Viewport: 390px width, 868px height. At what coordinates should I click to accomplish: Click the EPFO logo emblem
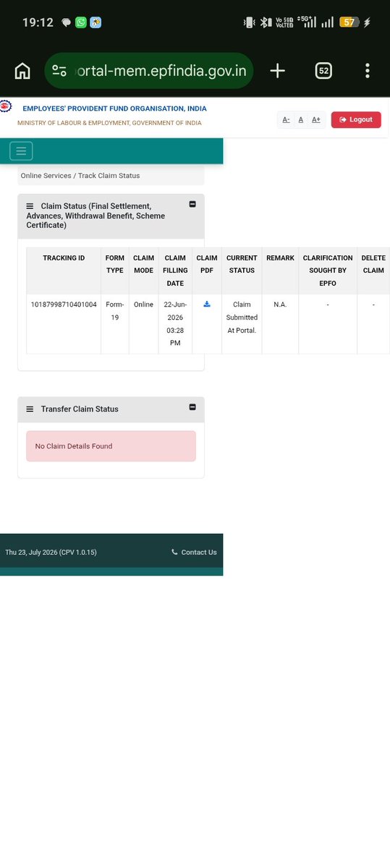coord(6,106)
